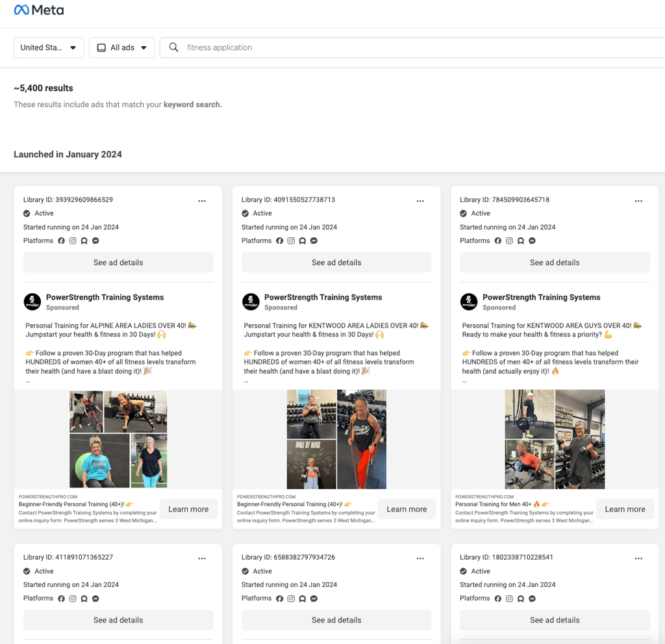Click Messenger platform icon on ad 1802338710228541
This screenshot has width=665, height=644.
tap(533, 599)
